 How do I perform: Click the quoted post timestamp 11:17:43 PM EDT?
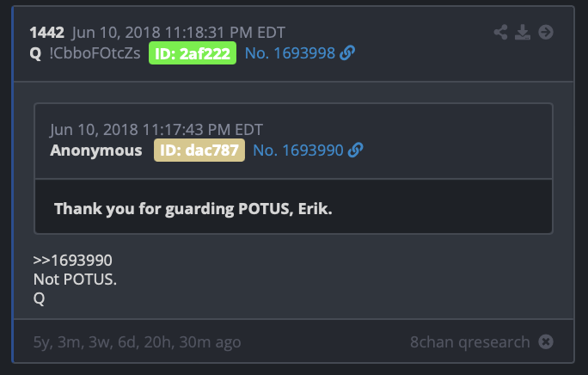coord(203,130)
